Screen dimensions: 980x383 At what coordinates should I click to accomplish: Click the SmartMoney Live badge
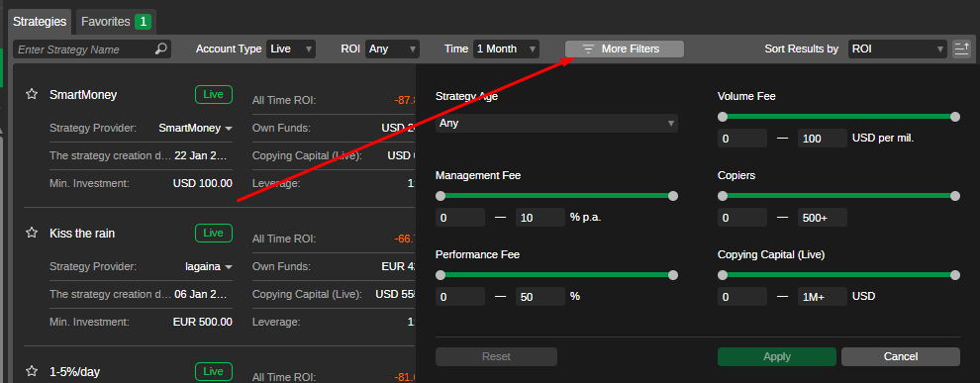[x=213, y=94]
